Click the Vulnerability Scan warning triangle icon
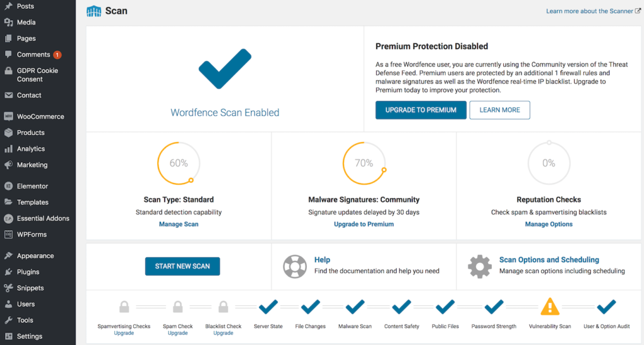This screenshot has width=644, height=345. tap(550, 307)
